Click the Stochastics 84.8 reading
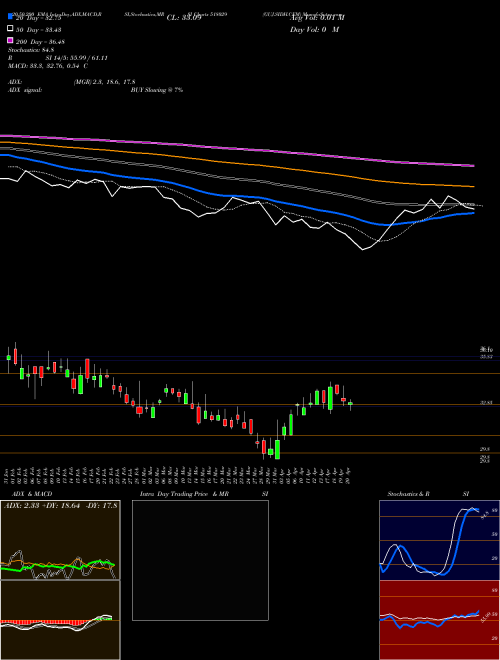Screen dimensions: 500x660 pos(31,50)
